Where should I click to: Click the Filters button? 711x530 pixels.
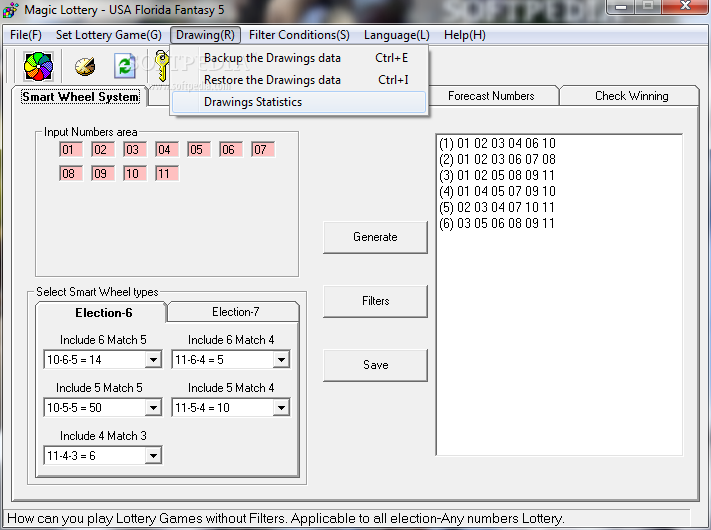pyautogui.click(x=375, y=301)
